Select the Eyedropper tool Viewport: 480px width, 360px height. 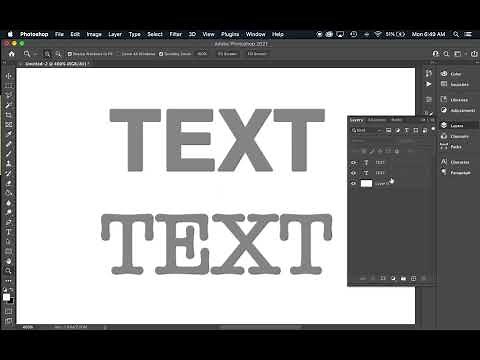(9, 134)
